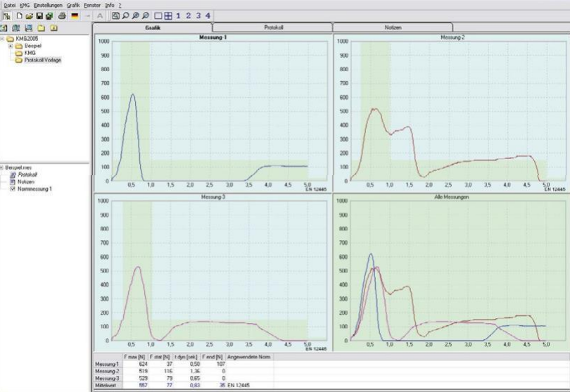This screenshot has width=570, height=392.
Task: Click the printer icon in toolbar
Action: click(x=61, y=15)
